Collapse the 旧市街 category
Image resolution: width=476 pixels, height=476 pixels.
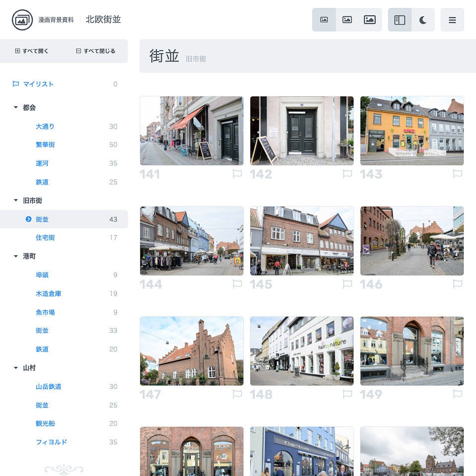[28, 200]
